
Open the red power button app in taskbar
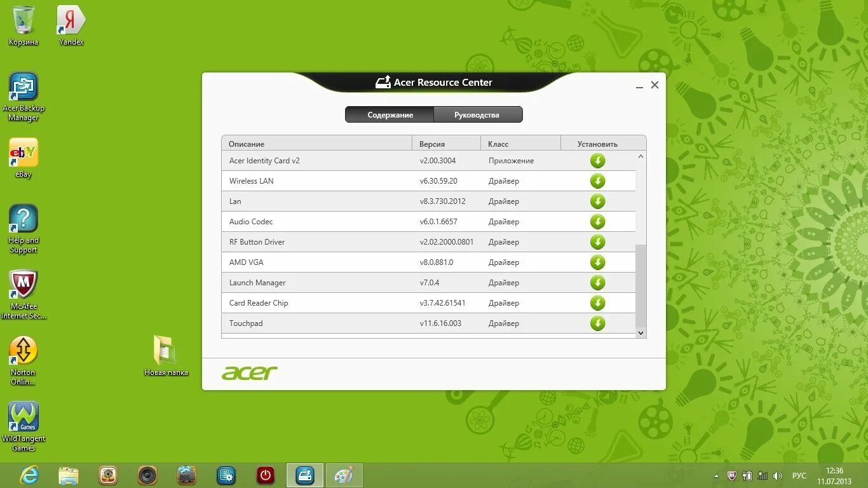point(266,475)
